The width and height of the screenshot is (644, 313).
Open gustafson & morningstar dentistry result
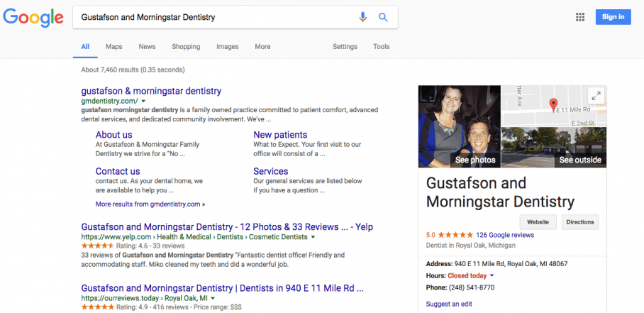[x=151, y=91]
